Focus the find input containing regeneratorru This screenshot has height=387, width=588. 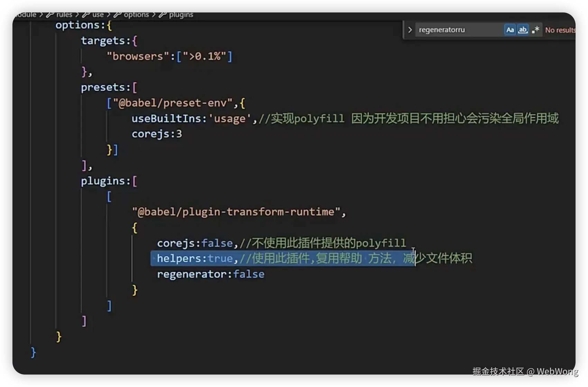coord(459,30)
